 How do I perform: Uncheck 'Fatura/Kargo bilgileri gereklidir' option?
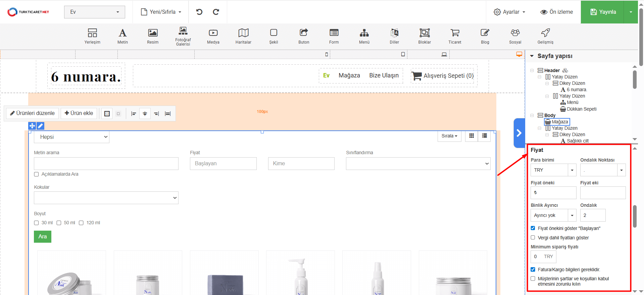tap(533, 270)
